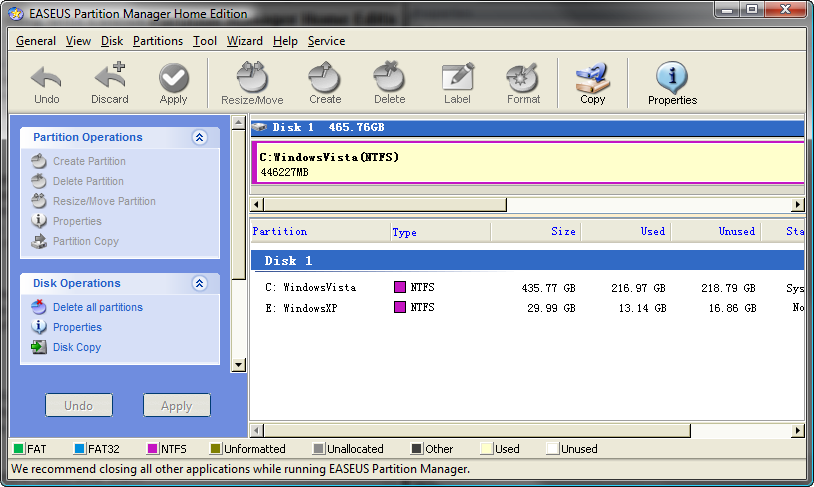Screen dimensions: 814x487
Task: Click the Undo button below sidebar
Action: click(x=79, y=405)
